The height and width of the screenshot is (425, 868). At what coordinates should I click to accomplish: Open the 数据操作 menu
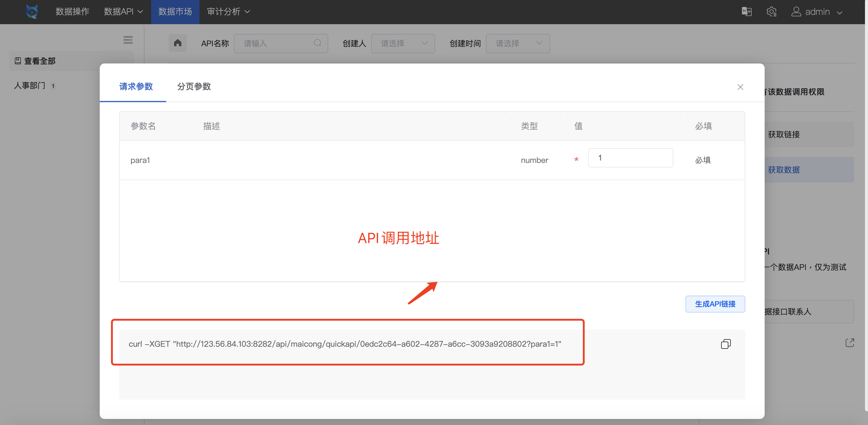coord(72,12)
